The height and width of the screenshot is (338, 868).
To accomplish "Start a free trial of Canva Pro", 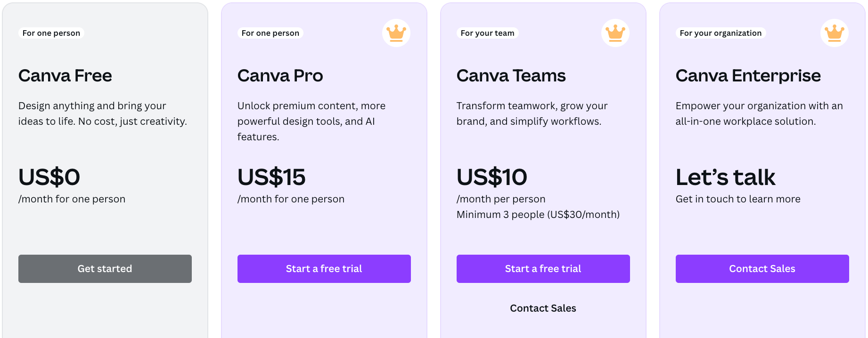I will click(324, 269).
